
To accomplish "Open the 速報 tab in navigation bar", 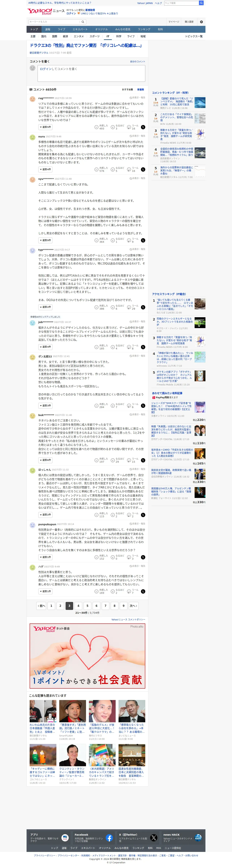I will (x=48, y=29).
